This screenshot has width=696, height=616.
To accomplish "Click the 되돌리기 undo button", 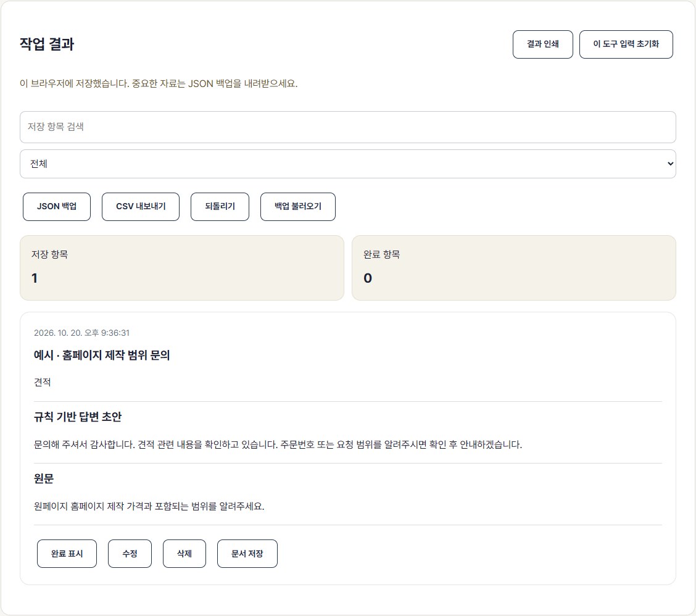I will (220, 207).
